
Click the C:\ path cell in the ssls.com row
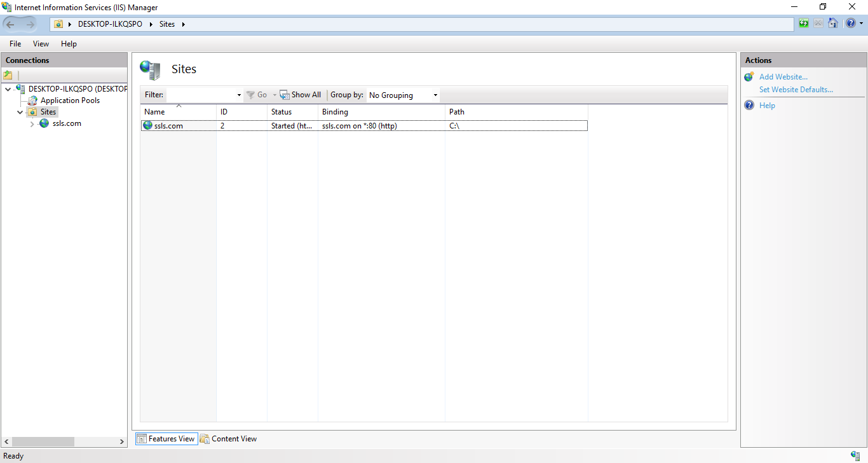[x=454, y=126]
